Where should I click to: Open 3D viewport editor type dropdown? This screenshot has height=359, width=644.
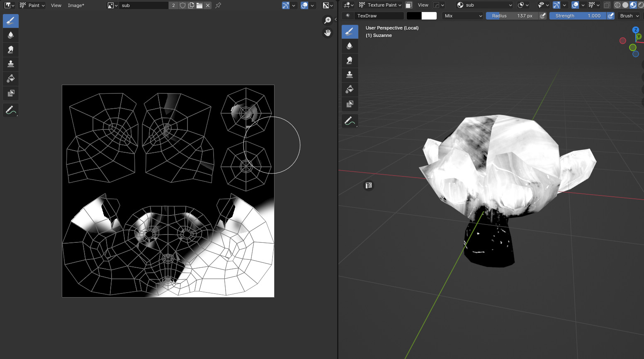click(349, 5)
